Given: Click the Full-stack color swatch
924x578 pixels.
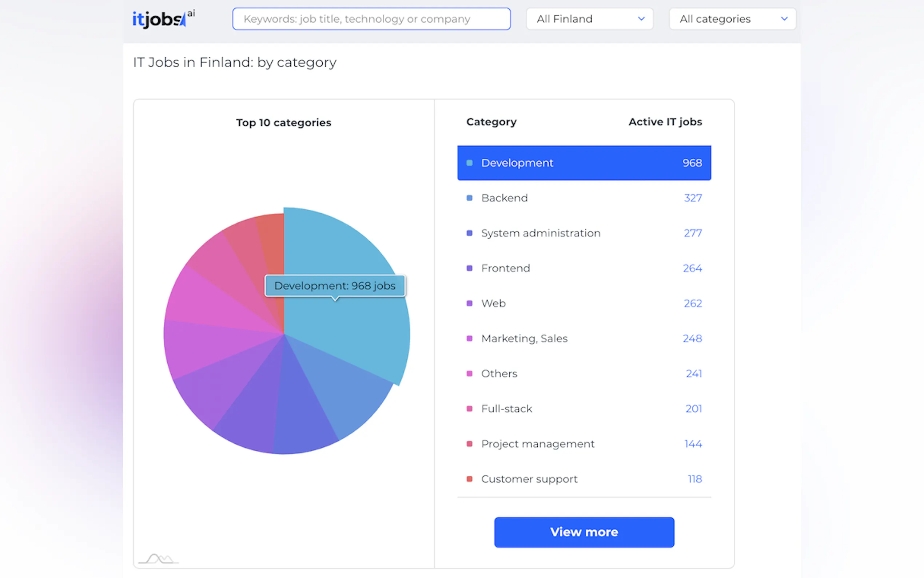Looking at the screenshot, I should (469, 409).
